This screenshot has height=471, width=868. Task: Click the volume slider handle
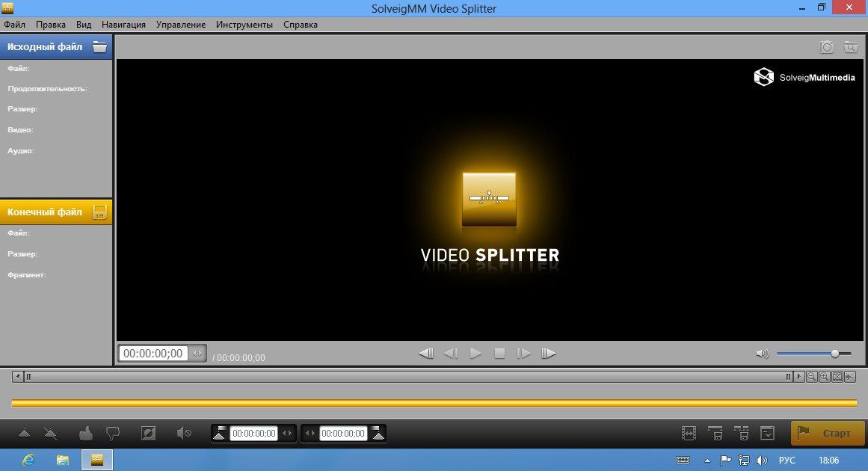835,354
